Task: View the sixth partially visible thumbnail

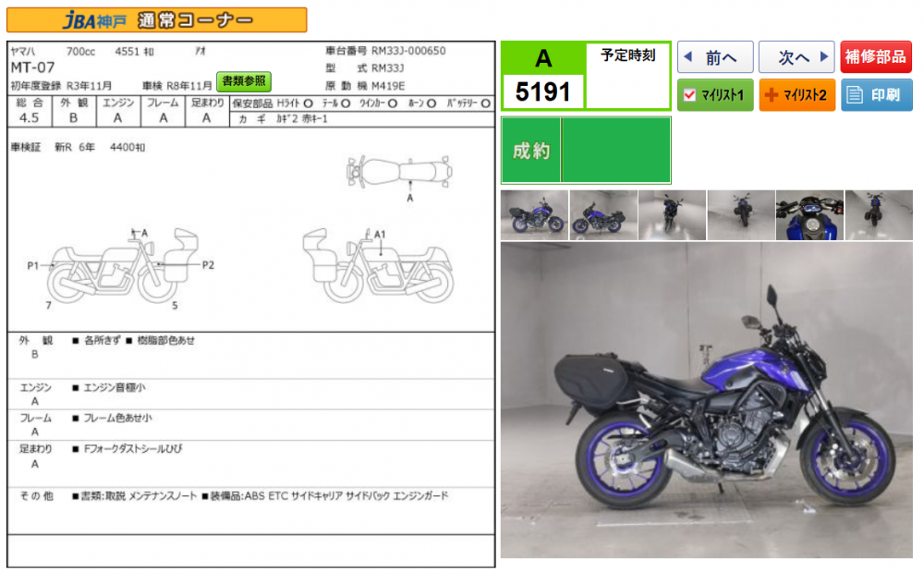Action: pyautogui.click(x=879, y=215)
